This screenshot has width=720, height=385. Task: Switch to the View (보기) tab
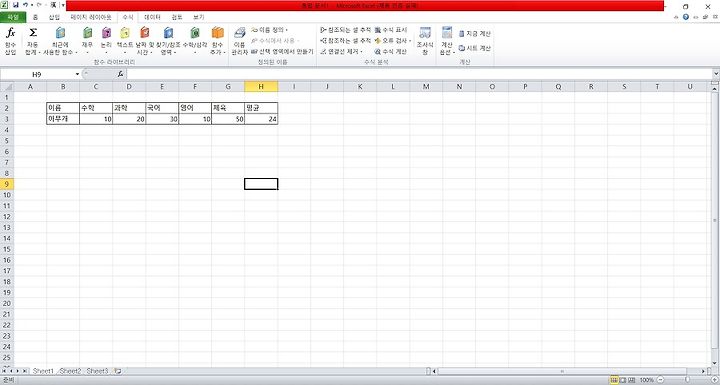pyautogui.click(x=198, y=17)
